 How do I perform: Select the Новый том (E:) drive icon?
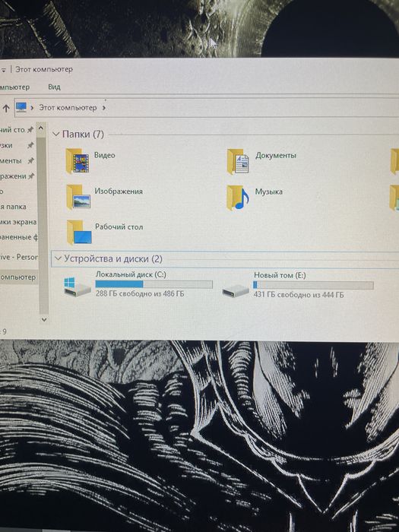pos(236,290)
